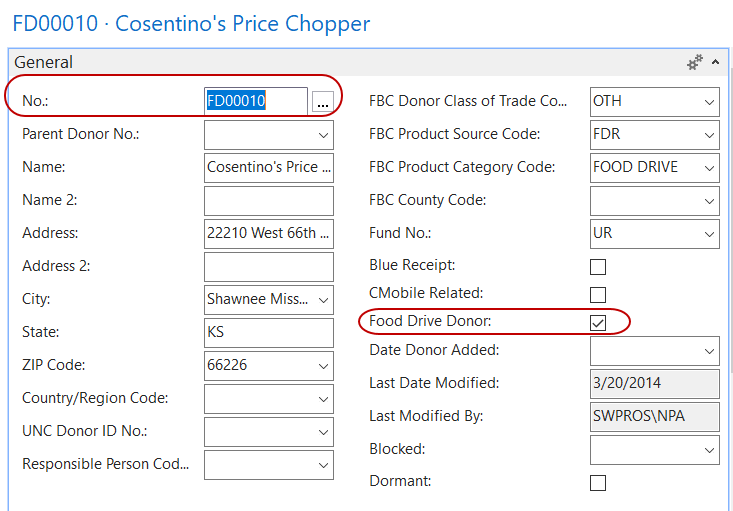733x511 pixels.
Task: Click the gears icon in General header
Action: 695,62
